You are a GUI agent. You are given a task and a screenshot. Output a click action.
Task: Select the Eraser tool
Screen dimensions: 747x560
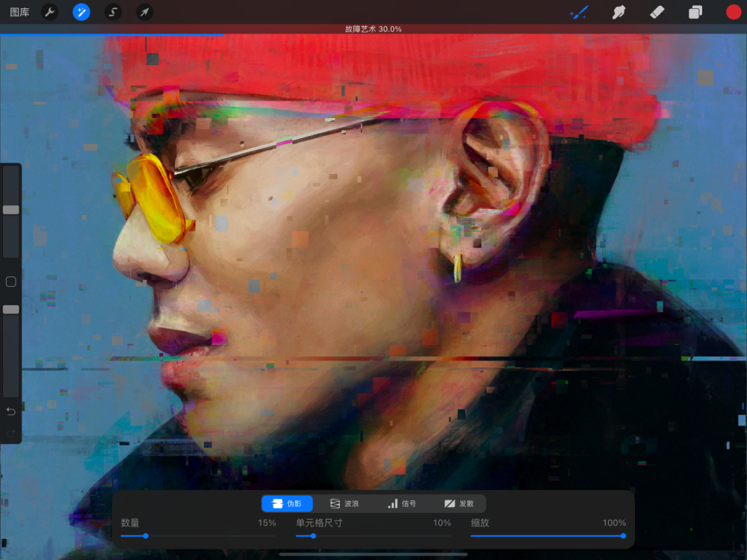[x=657, y=12]
